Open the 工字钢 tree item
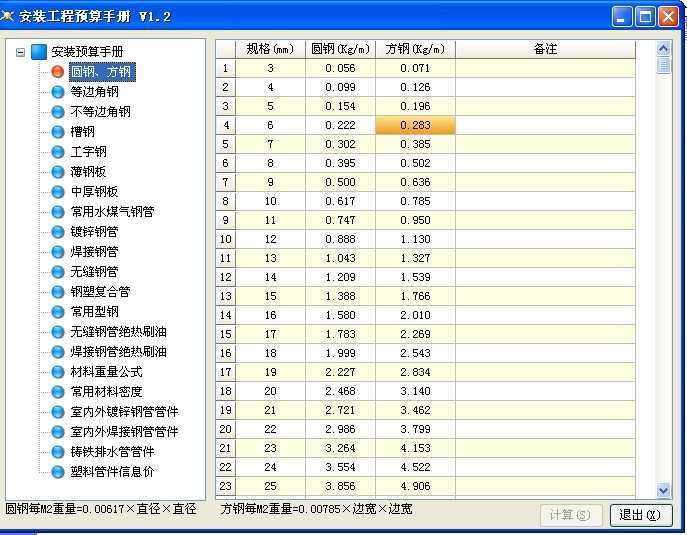 (89, 152)
